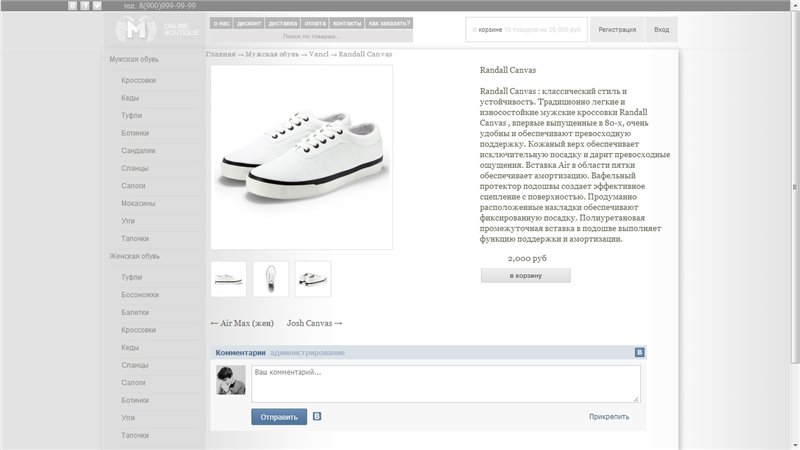Viewport: 800px width, 450px height.
Task: Open the доставка menu item
Action: point(282,23)
